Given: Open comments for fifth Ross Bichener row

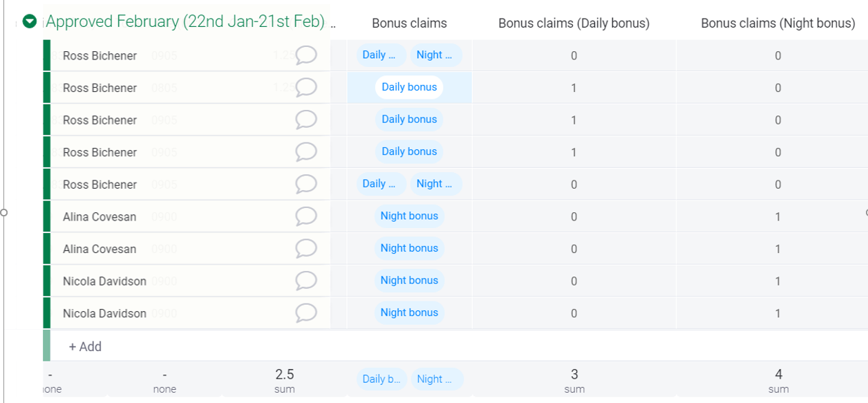Looking at the screenshot, I should coord(305,185).
